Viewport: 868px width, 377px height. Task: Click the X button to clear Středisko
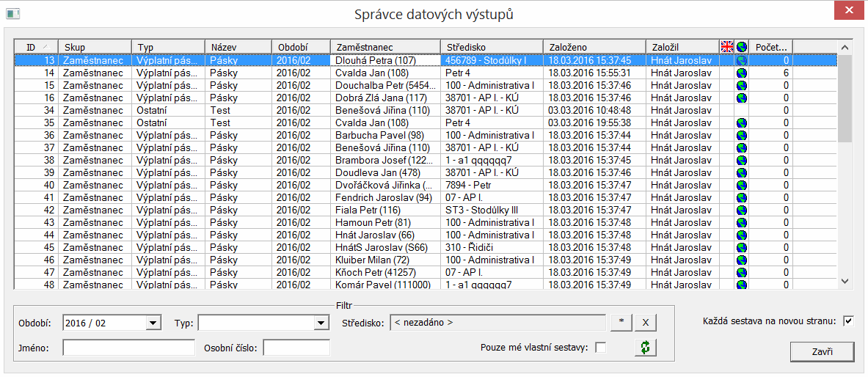646,323
